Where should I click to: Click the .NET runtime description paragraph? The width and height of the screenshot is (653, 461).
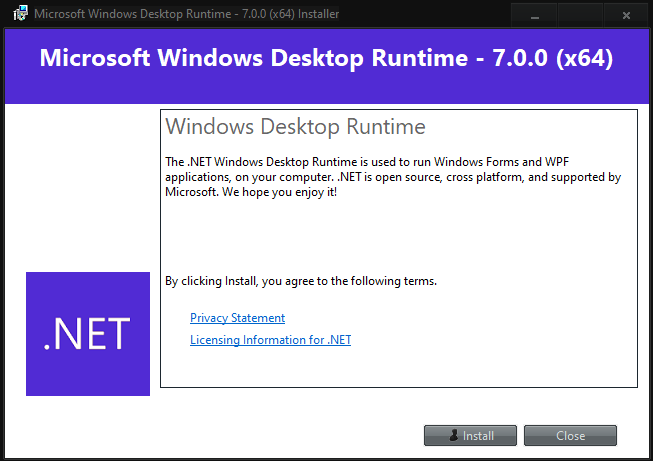393,177
